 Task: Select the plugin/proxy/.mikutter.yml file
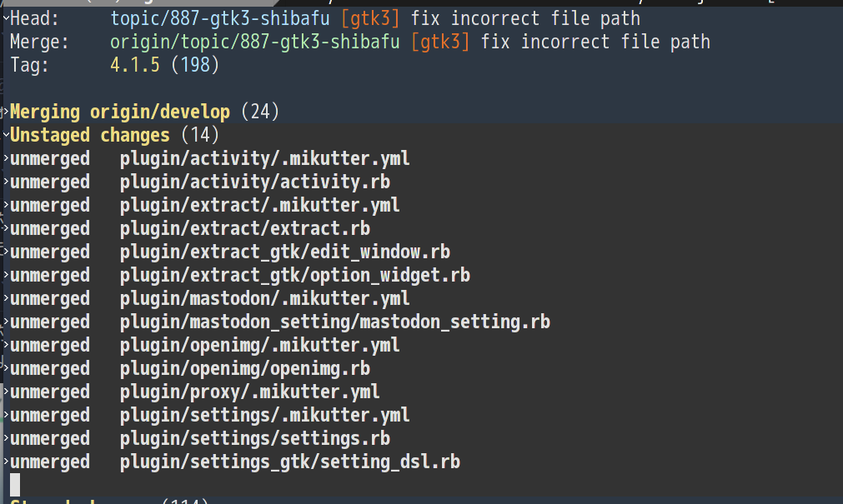[249, 392]
